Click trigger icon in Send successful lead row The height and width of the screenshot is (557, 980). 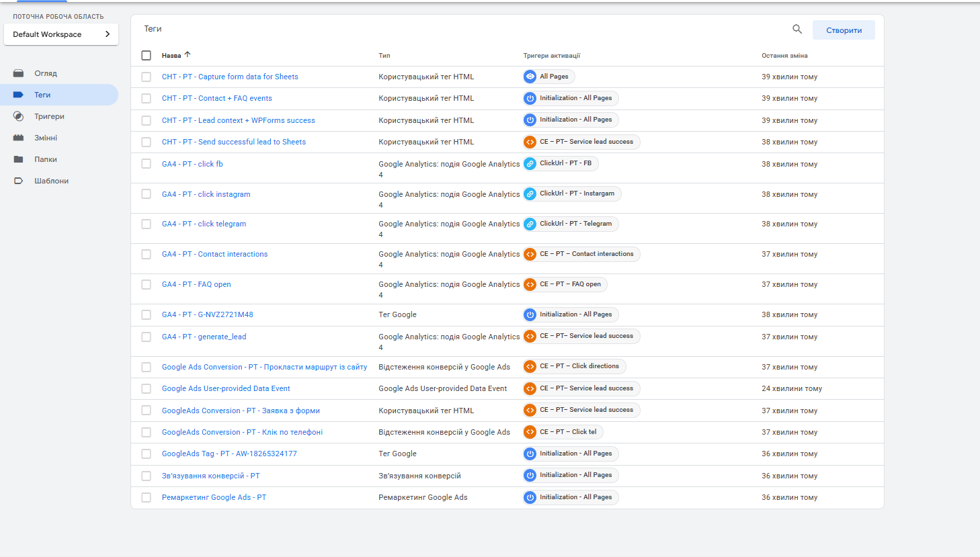click(x=530, y=142)
